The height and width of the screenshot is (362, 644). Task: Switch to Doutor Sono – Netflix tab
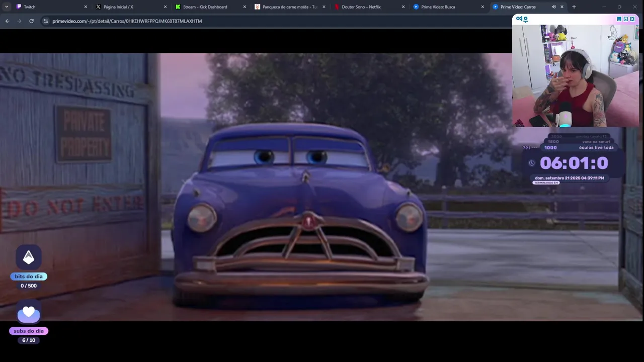click(370, 7)
